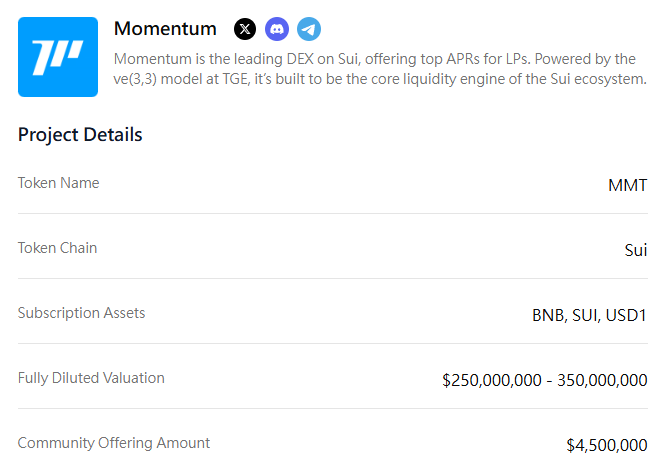The image size is (669, 476).
Task: Open Momentum's Discord server icon
Action: [277, 29]
